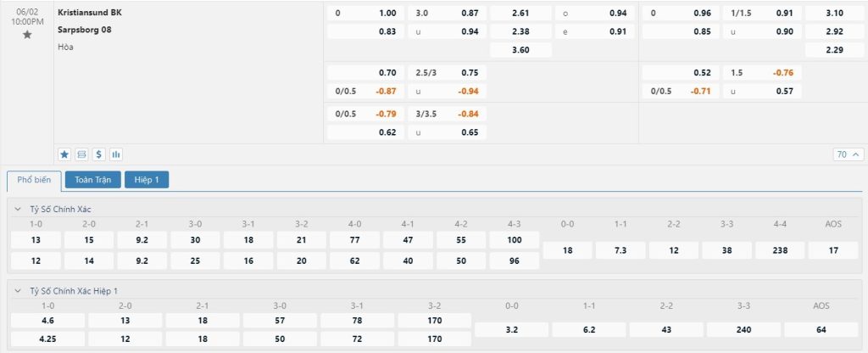868x353 pixels.
Task: Select the 1.00 handicap odds for Kristiansund
Action: point(387,14)
